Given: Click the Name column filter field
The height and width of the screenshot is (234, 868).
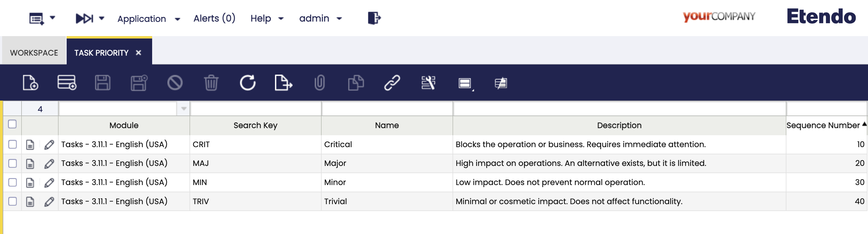Looking at the screenshot, I should pos(387,109).
